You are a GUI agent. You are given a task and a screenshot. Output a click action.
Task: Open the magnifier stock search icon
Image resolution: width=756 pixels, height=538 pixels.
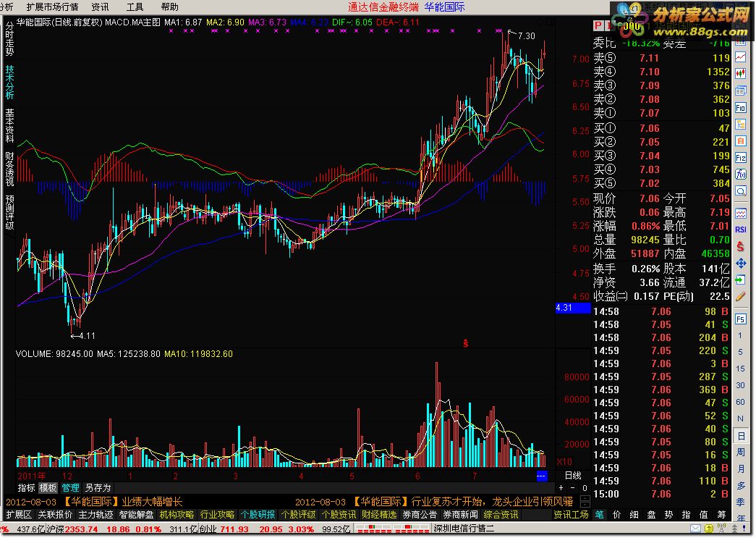tap(741, 191)
